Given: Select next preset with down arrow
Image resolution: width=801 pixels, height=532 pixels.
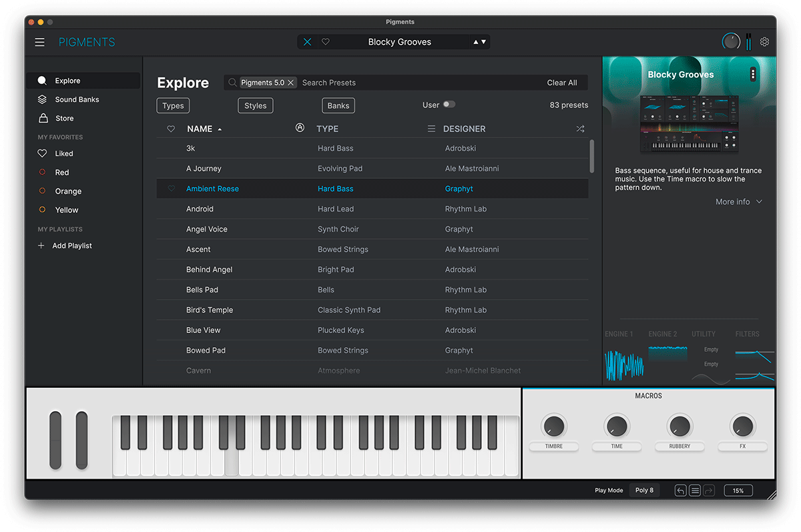Looking at the screenshot, I should click(x=484, y=42).
